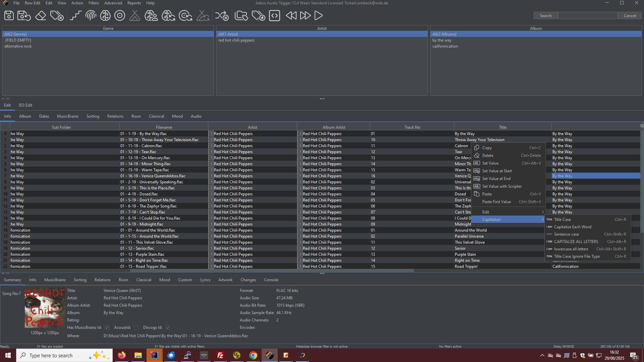Switch to the MusicBrainz edit tab
Screen dimensions: 644x362
tap(68, 116)
